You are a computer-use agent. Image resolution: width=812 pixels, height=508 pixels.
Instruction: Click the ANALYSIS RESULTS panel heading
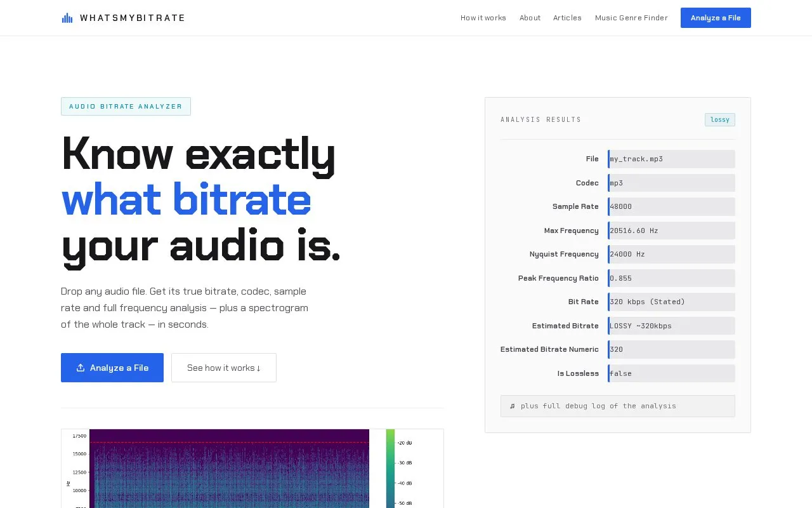[x=540, y=119]
